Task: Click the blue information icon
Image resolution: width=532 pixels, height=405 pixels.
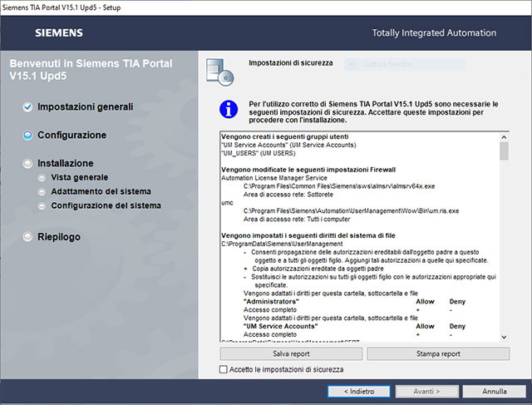Action: [227, 109]
